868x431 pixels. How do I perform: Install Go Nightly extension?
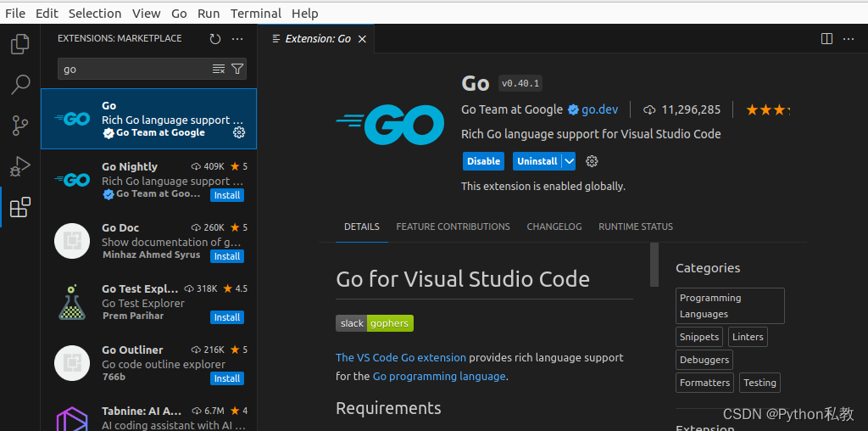(227, 195)
